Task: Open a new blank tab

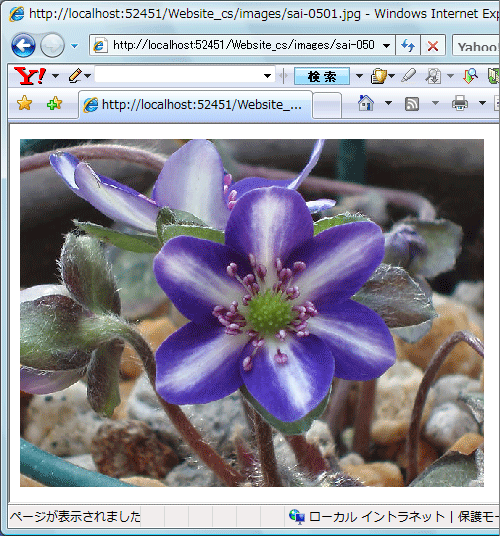Action: pos(327,106)
